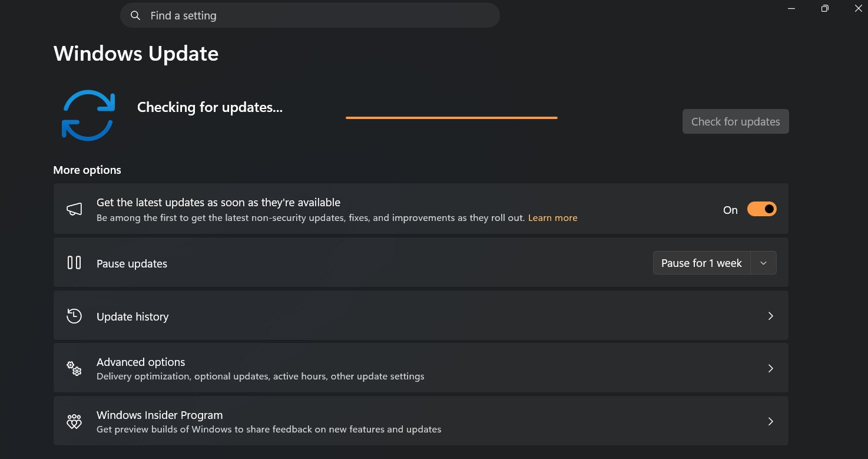The image size is (868, 459).
Task: Select the Advanced options entry
Action: coord(141,362)
